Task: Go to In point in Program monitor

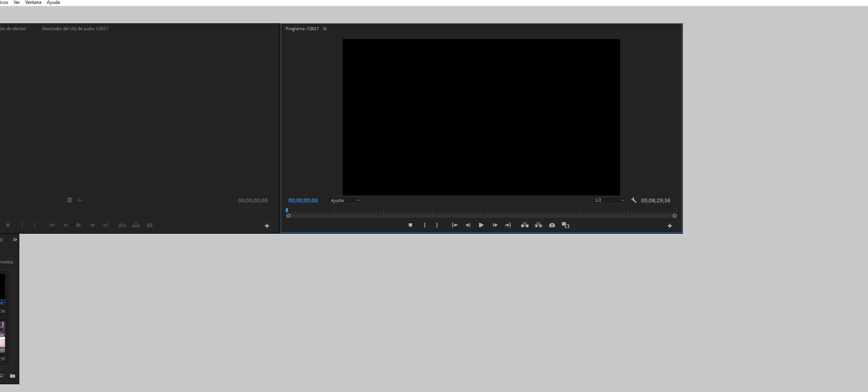Action: [455, 225]
